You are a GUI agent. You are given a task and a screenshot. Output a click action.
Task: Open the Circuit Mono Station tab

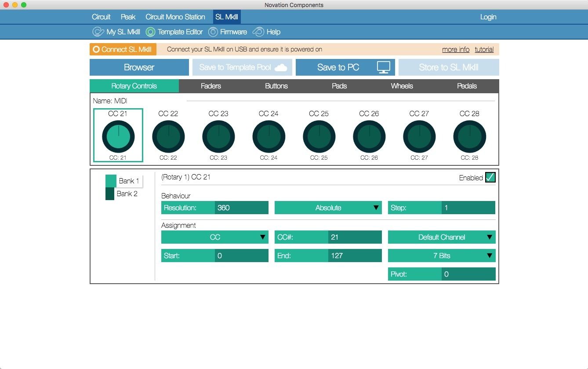point(175,17)
